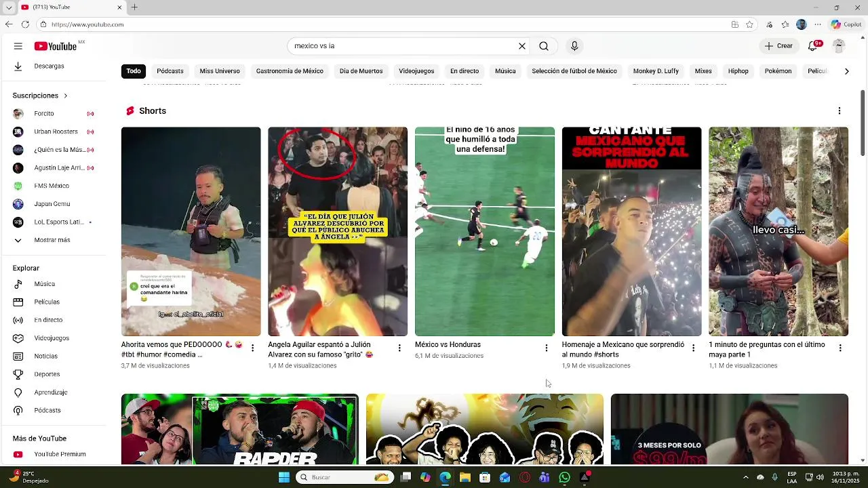Viewport: 868px width, 488px height.
Task: Click the Crear button
Action: (778, 46)
